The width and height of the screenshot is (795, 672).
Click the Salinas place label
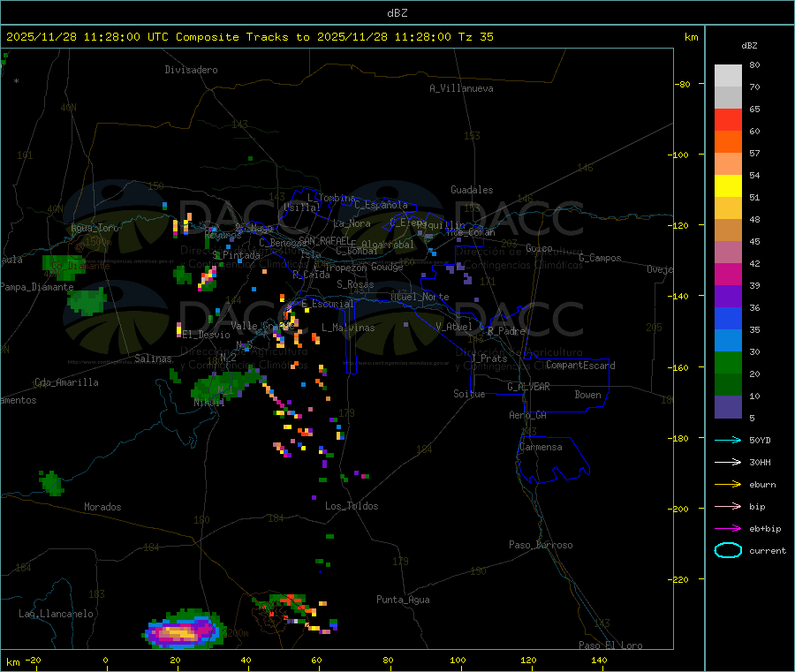(x=153, y=359)
